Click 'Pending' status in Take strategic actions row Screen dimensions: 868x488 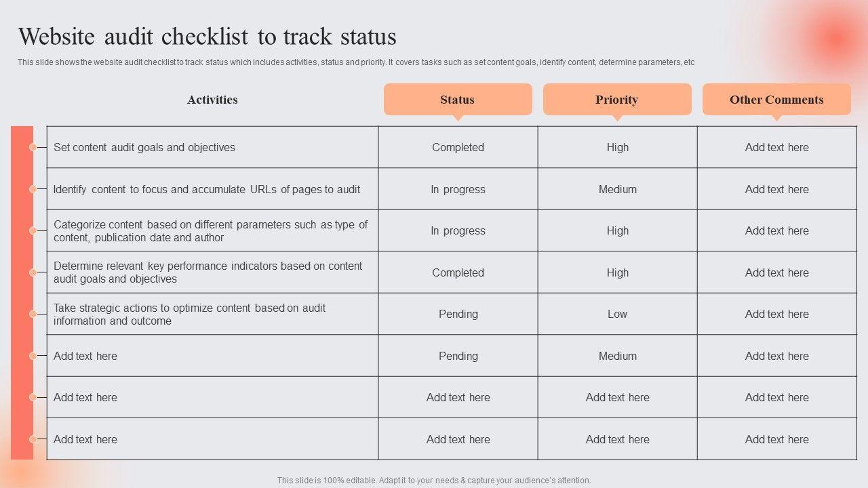click(458, 314)
